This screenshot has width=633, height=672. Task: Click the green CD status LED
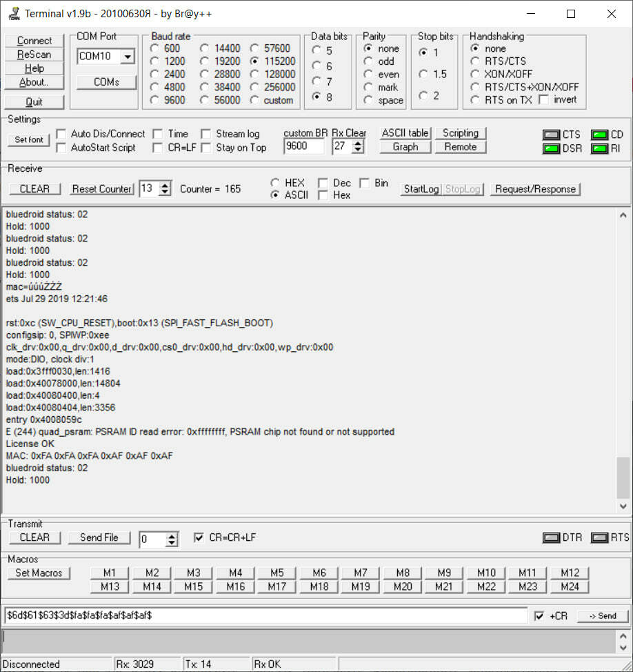click(600, 135)
